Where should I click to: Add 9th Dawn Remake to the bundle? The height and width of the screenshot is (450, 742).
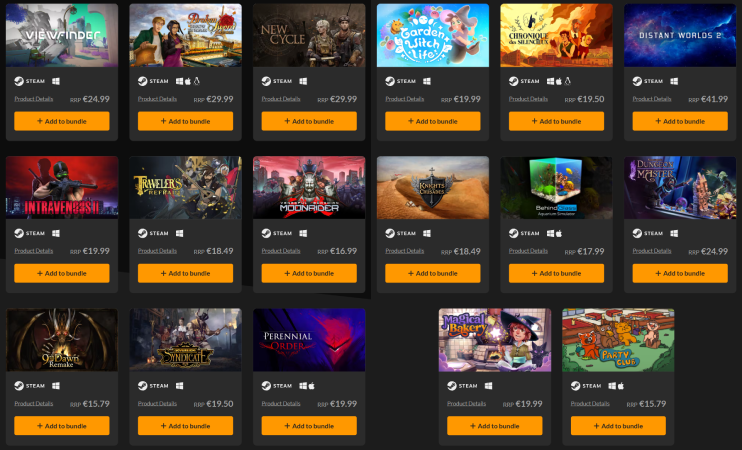[x=62, y=426]
